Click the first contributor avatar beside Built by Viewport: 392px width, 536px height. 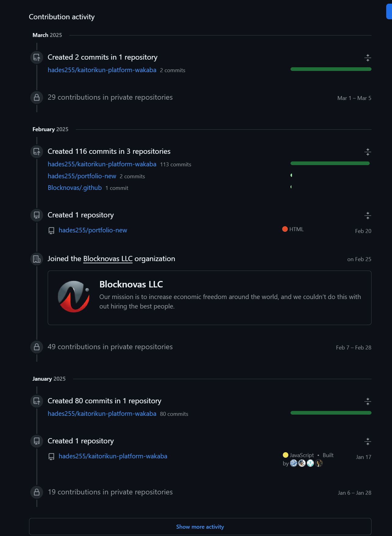coord(294,463)
